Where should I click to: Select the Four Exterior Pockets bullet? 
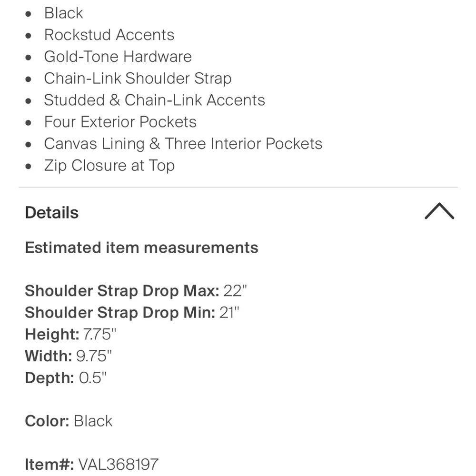click(x=120, y=122)
